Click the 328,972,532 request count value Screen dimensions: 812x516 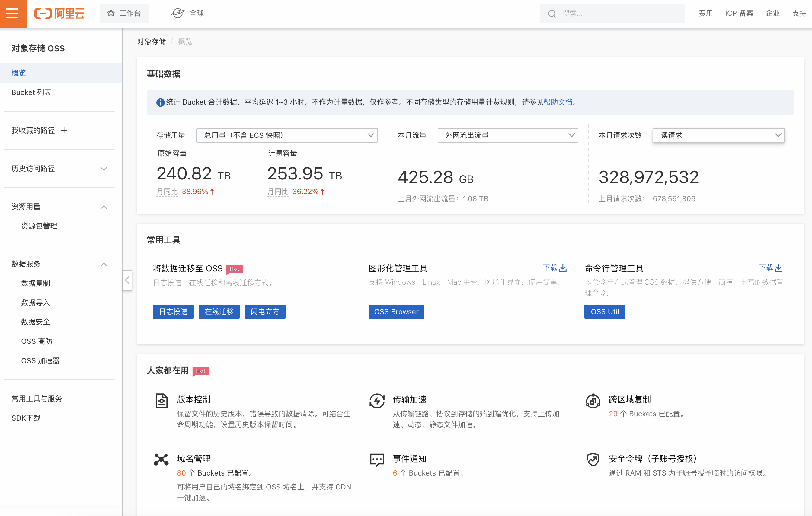(648, 177)
